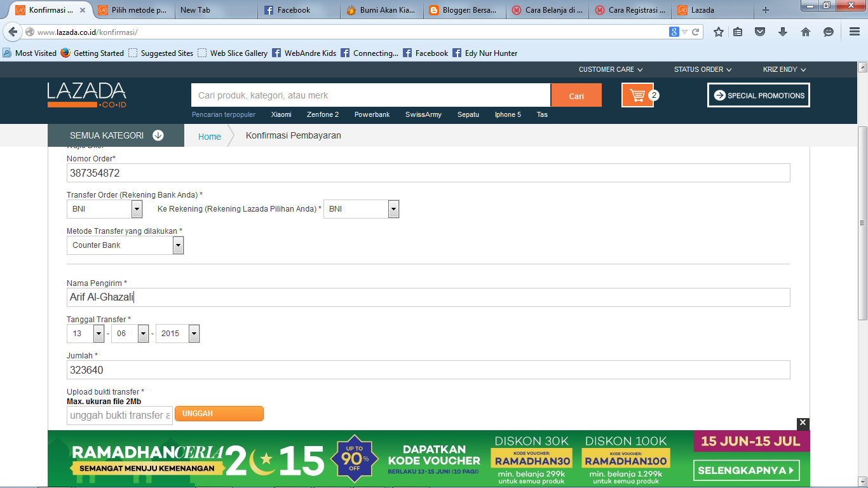Open Transfer Order bank dropdown (BNI)
868x488 pixels.
click(104, 209)
